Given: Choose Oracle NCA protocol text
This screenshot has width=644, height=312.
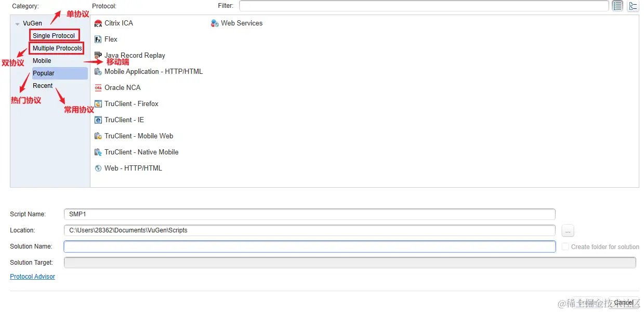Looking at the screenshot, I should tap(122, 88).
